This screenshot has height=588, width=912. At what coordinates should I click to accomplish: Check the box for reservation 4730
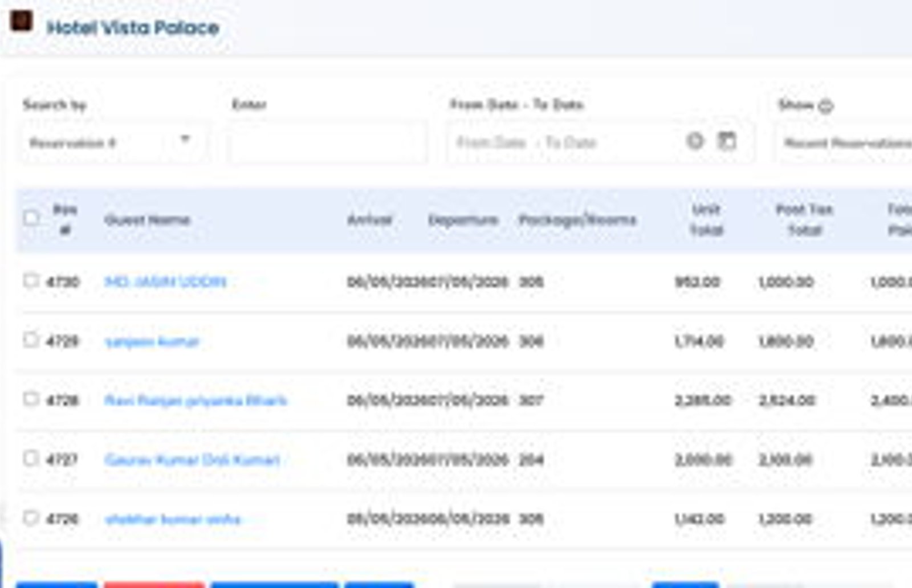(31, 280)
